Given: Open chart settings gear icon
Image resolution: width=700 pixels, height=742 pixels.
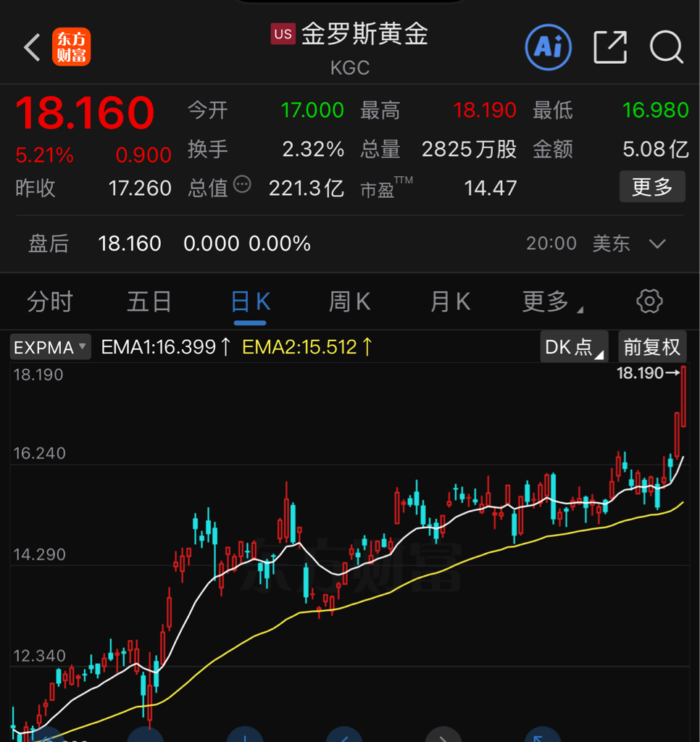Looking at the screenshot, I should [x=649, y=301].
